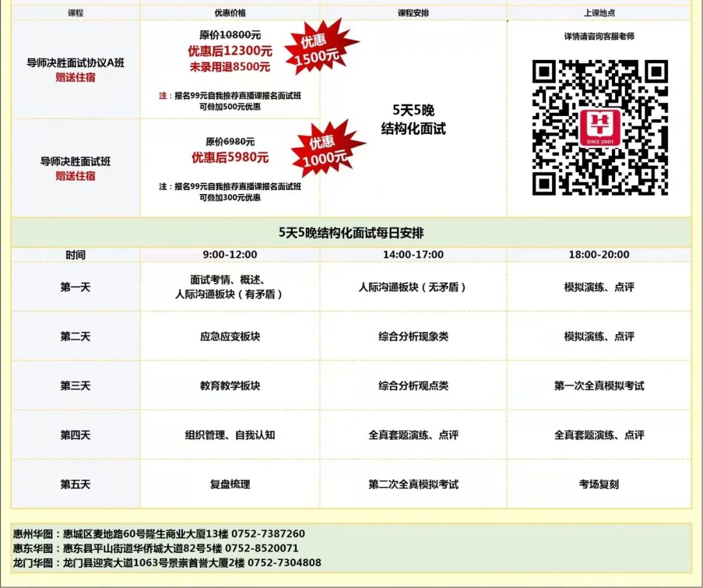Click the 第五天 row label

tap(76, 484)
